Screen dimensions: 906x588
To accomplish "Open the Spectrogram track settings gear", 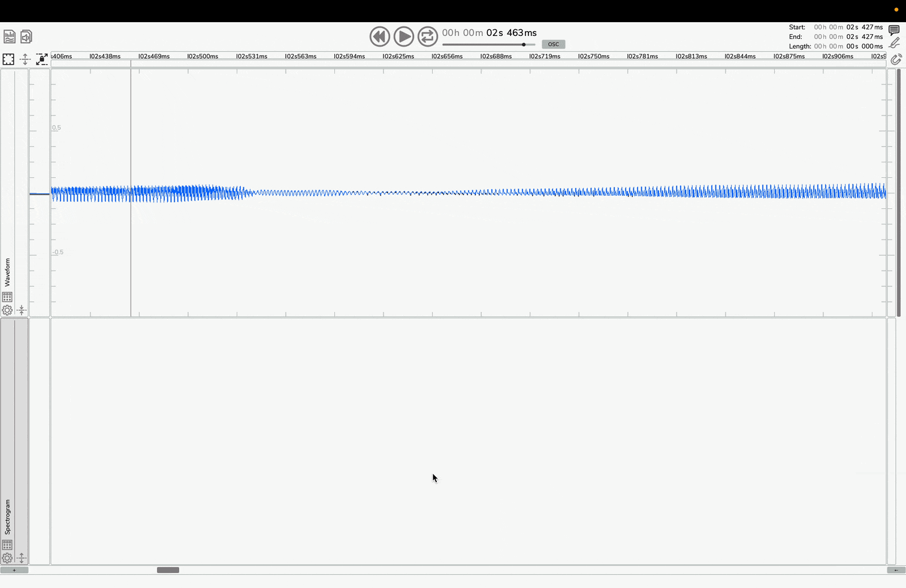I will click(x=7, y=558).
